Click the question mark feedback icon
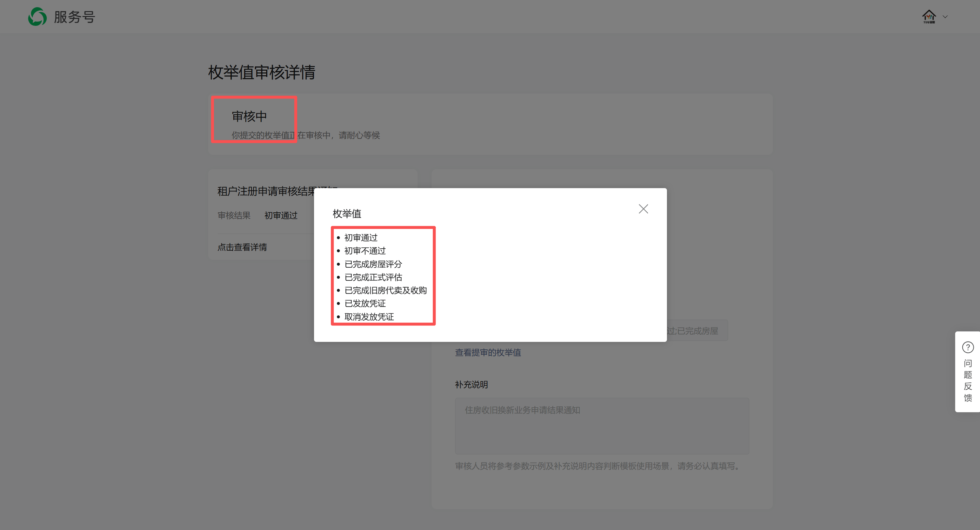The image size is (980, 530). coord(968,347)
